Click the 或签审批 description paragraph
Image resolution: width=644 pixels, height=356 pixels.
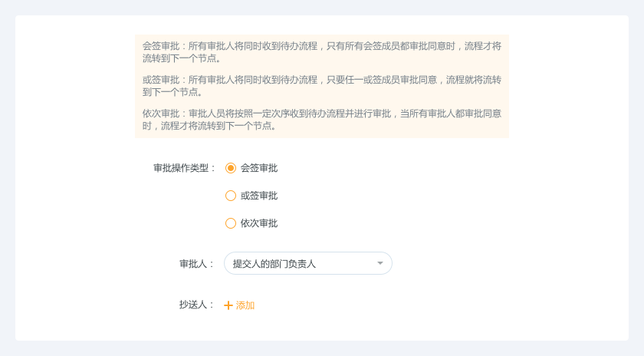click(x=321, y=85)
